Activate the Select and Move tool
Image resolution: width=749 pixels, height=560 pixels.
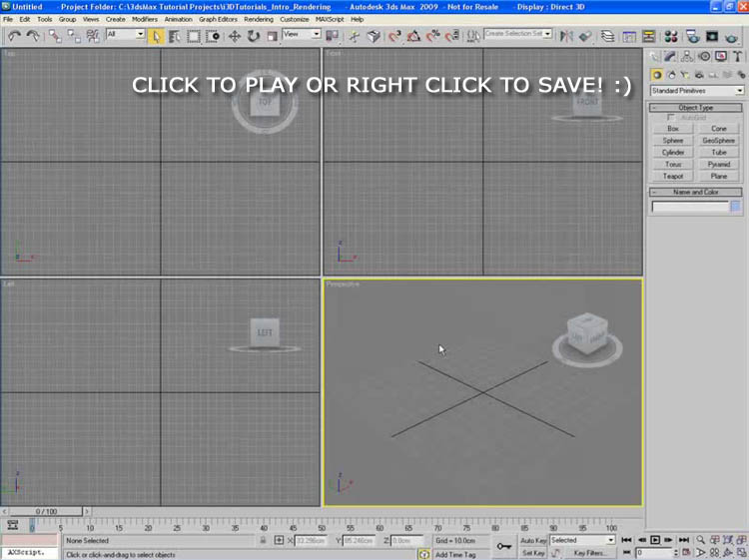(235, 36)
